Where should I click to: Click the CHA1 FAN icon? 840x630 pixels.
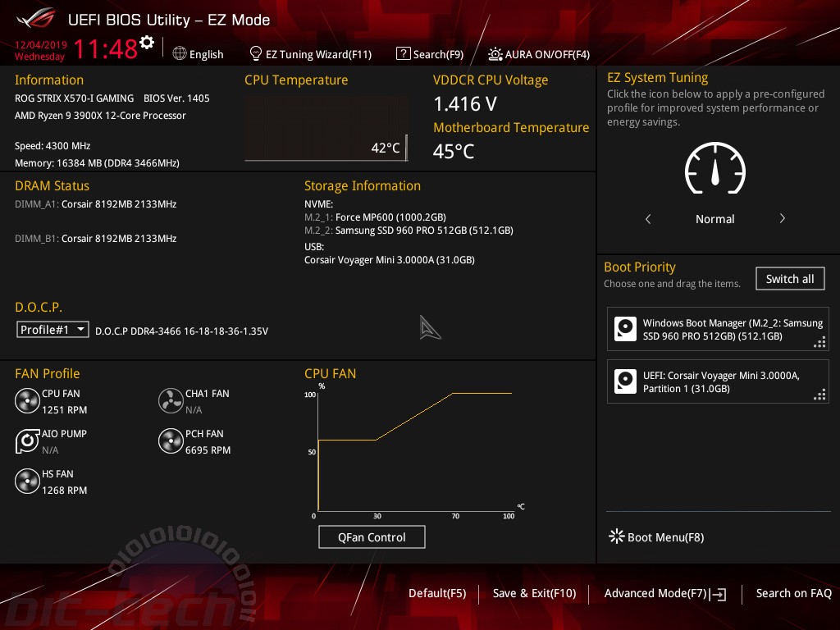click(171, 401)
